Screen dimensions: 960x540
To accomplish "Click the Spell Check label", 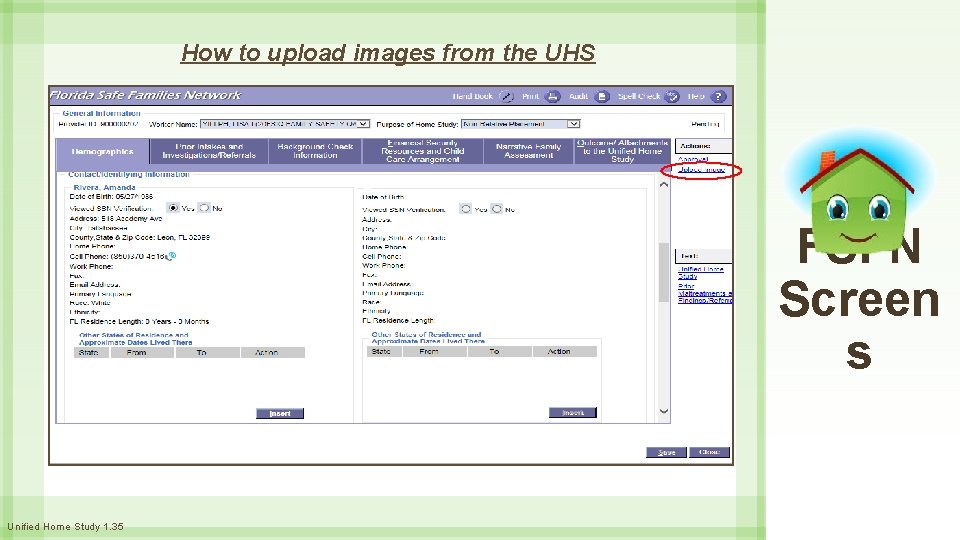I will pos(639,96).
